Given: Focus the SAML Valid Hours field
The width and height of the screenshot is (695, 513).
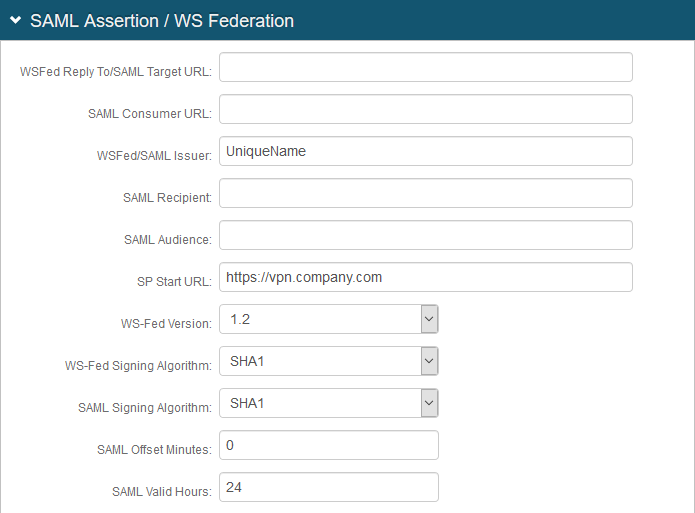Looking at the screenshot, I should pyautogui.click(x=328, y=487).
